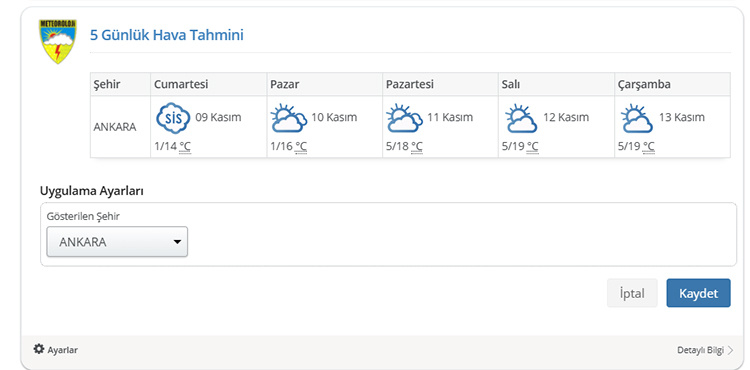Click the Çarşamba weather icon

click(x=637, y=118)
